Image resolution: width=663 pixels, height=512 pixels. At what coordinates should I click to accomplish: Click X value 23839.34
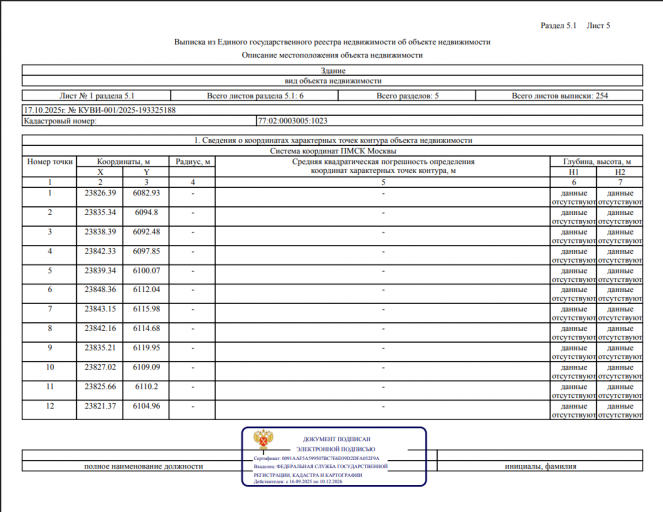[x=100, y=271]
